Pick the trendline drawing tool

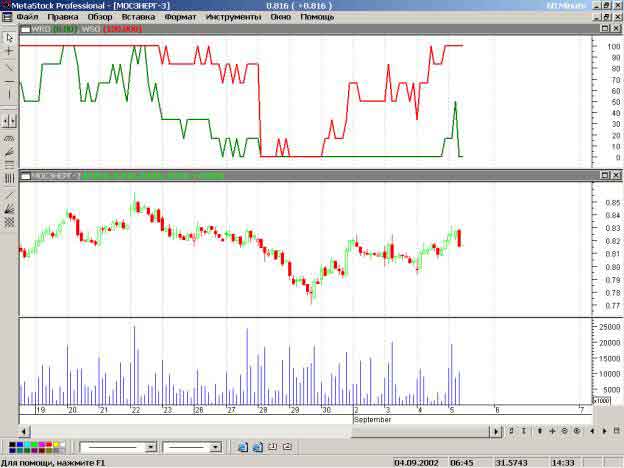[9, 65]
